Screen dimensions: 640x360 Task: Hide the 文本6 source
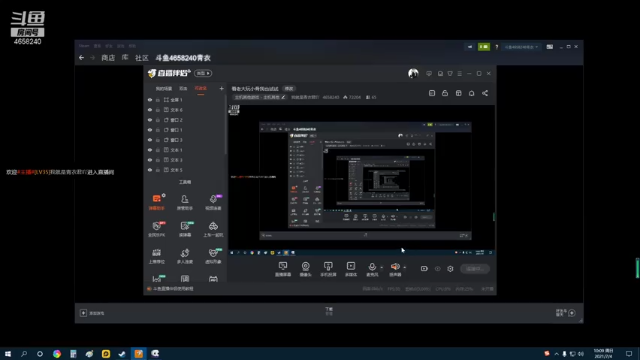point(150,110)
